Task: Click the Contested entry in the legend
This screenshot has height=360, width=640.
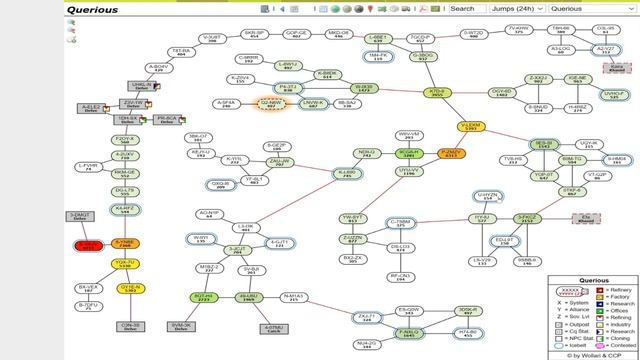Action: [616, 345]
